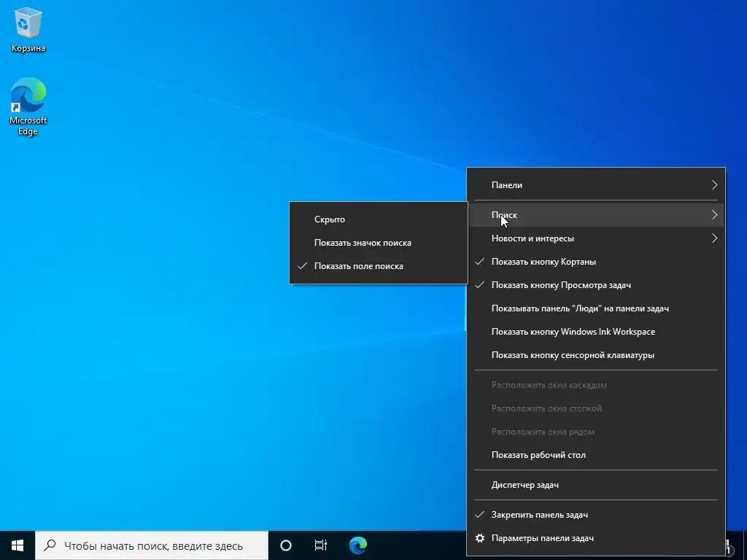Click the taskbar search input field
747x560 pixels.
pyautogui.click(x=152, y=545)
